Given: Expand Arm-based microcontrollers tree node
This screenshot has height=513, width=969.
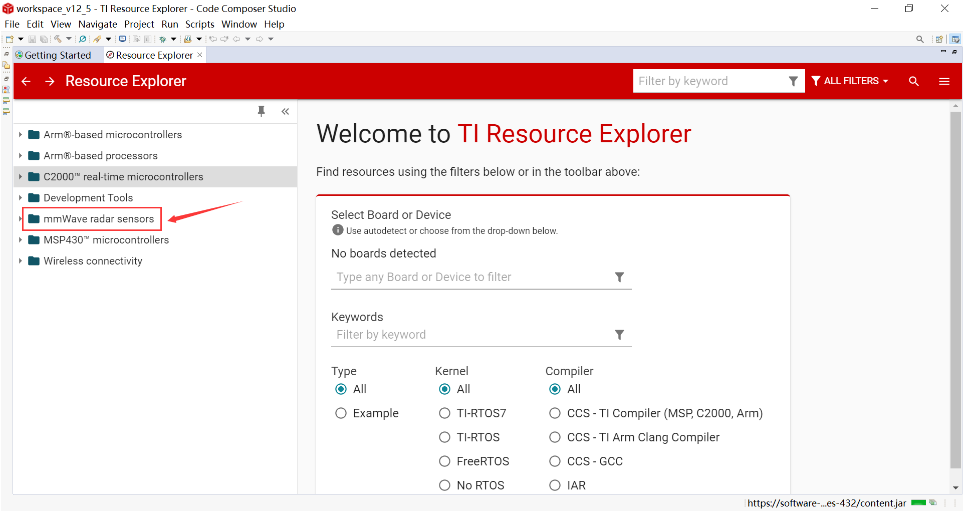Looking at the screenshot, I should (20, 135).
